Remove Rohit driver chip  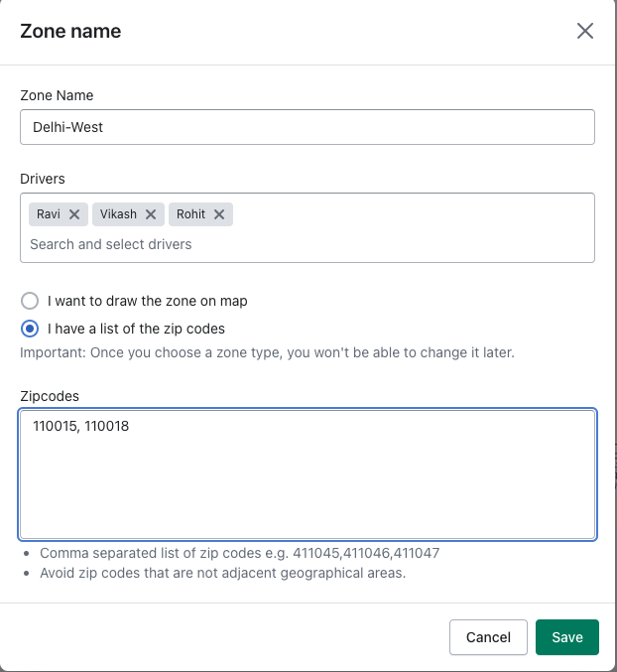(x=219, y=214)
